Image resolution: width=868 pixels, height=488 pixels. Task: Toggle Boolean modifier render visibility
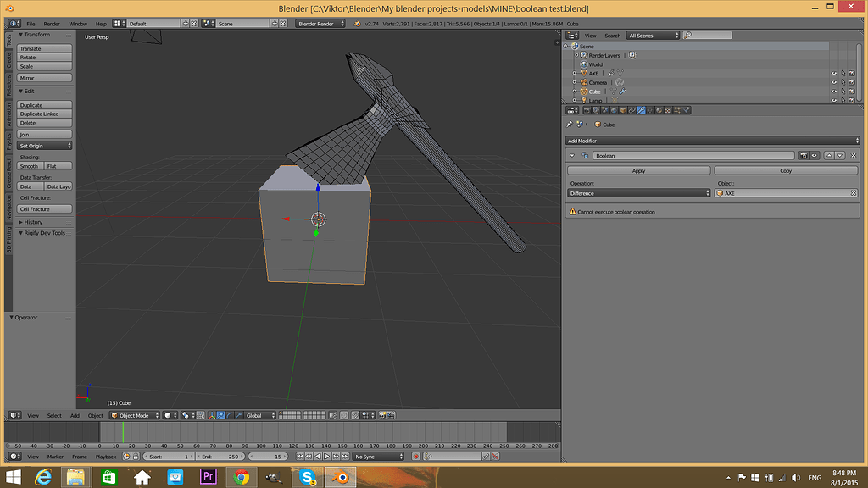(804, 156)
